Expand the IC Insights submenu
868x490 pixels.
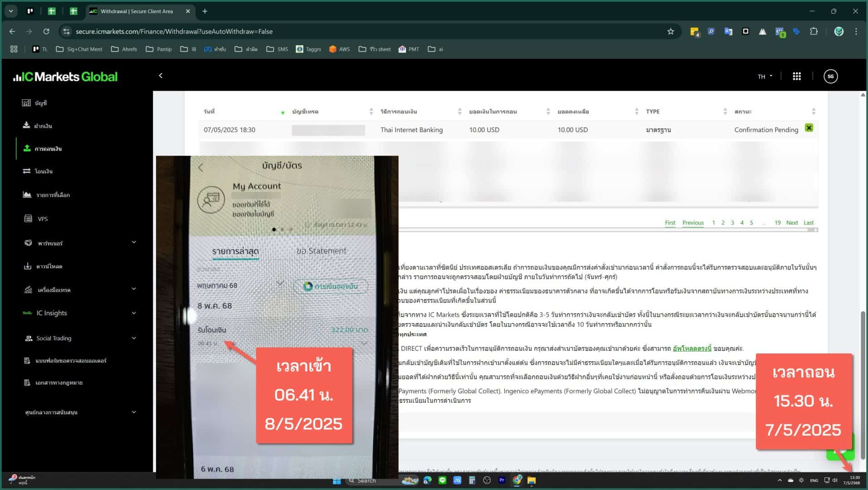[134, 313]
